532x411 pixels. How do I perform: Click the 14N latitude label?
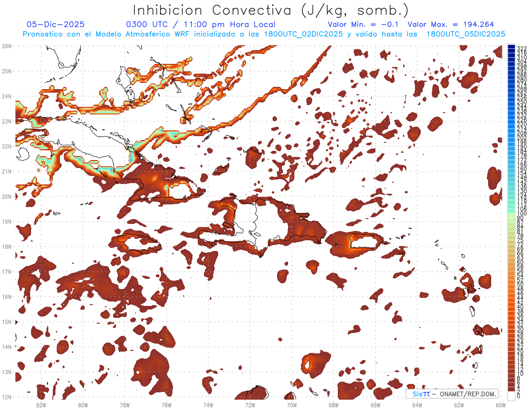7,347
